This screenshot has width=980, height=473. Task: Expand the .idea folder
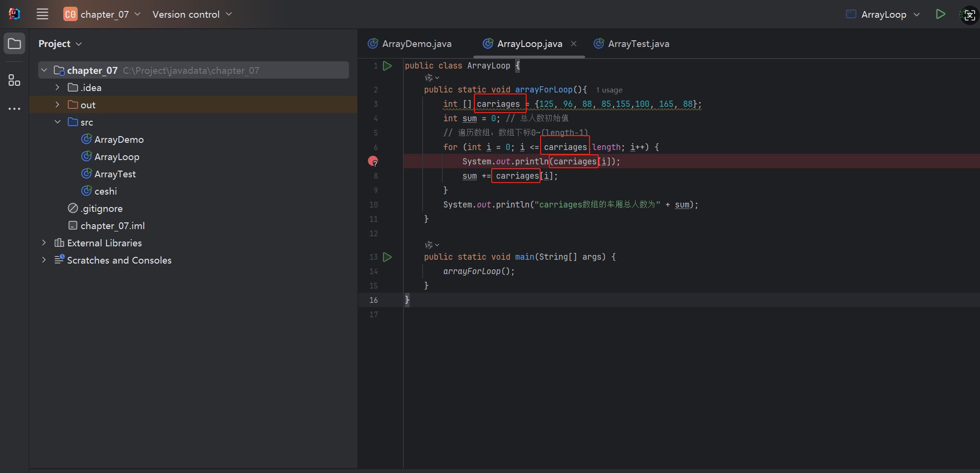(58, 88)
